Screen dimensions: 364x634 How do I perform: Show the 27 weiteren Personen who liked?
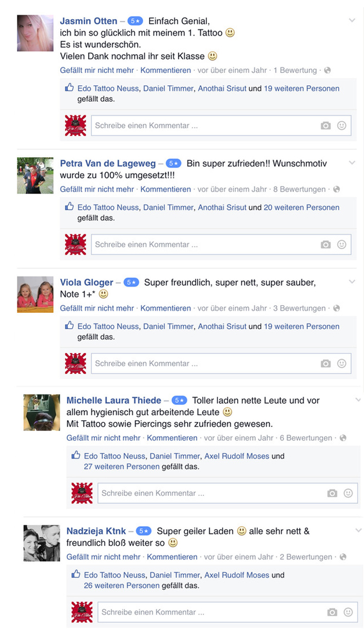point(122,467)
